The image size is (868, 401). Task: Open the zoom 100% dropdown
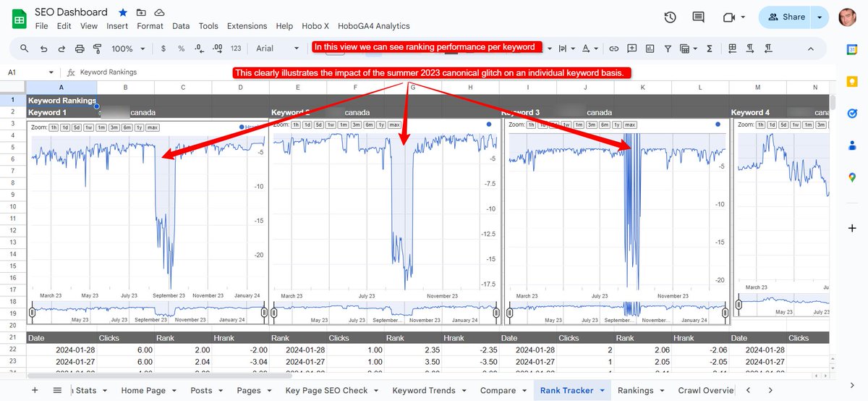(x=128, y=48)
